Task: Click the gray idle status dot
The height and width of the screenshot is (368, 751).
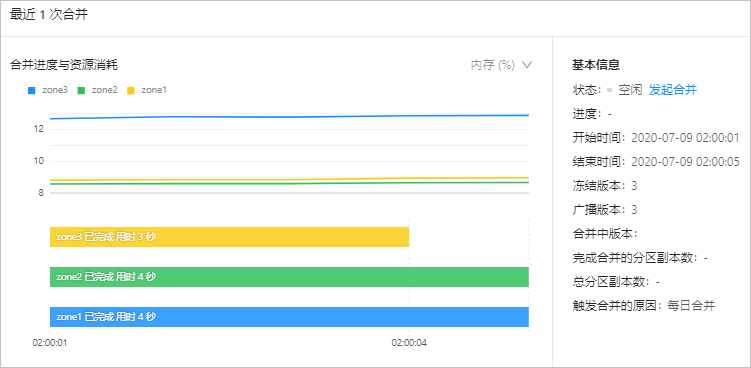Action: (x=610, y=90)
